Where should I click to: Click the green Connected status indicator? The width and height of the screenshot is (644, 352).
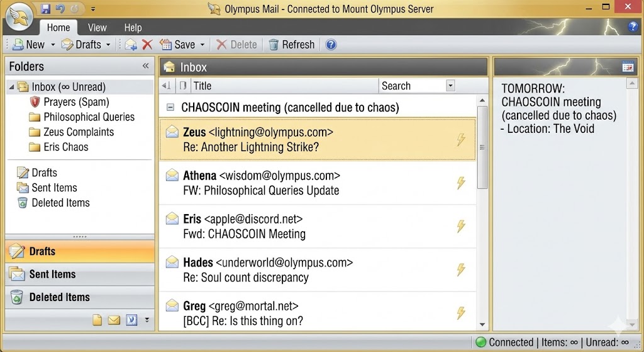(x=480, y=342)
